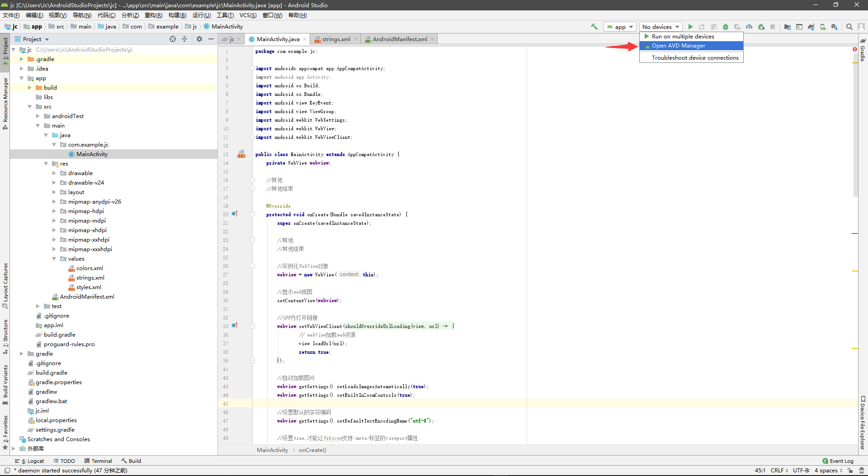Viewport: 868px width, 476px height.
Task: Hide the Project panel with the minus icon
Action: (211, 39)
